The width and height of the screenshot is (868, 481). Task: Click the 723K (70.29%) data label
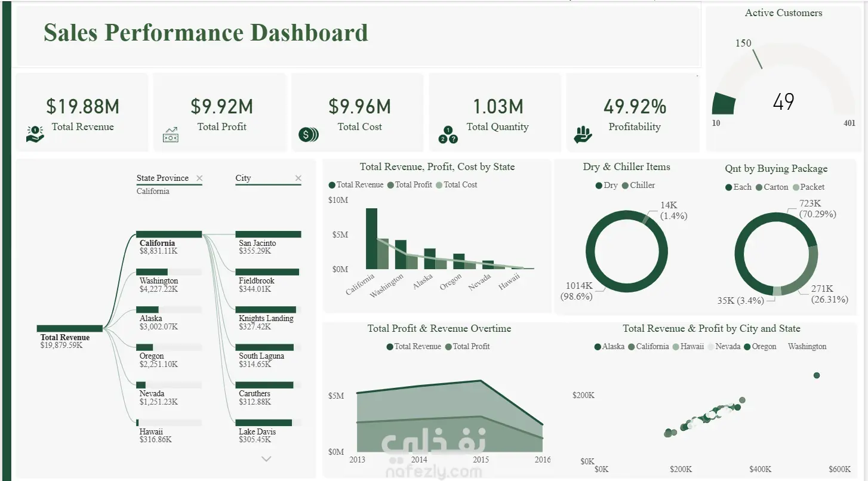click(x=817, y=209)
